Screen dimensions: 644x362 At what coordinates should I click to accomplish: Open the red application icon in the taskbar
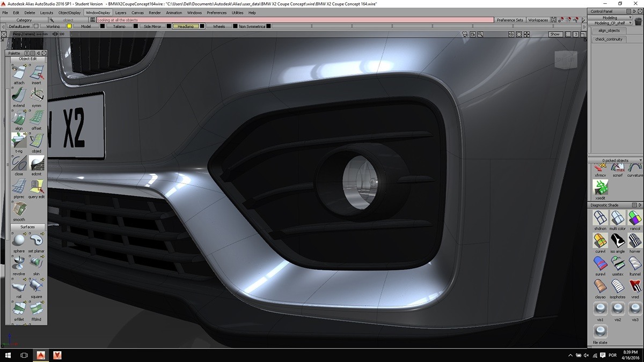coord(40,354)
